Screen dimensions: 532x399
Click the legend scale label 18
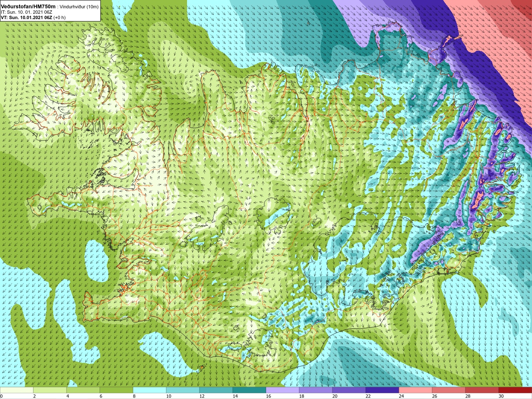click(302, 396)
